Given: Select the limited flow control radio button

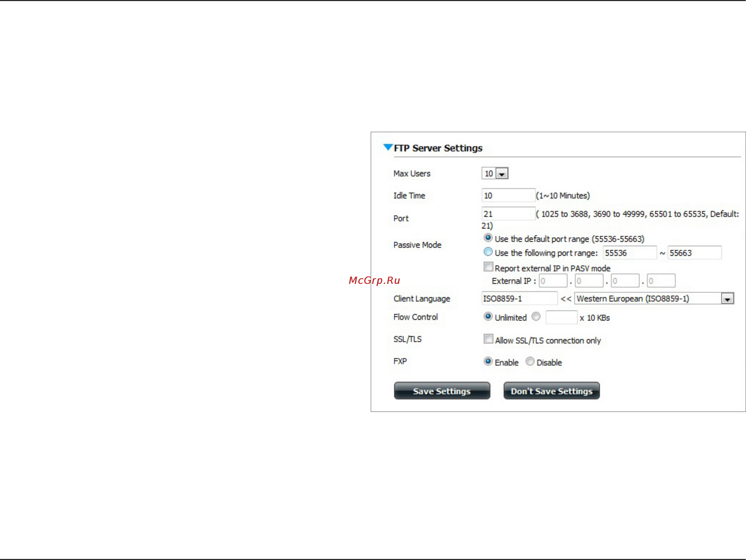Looking at the screenshot, I should 536,317.
